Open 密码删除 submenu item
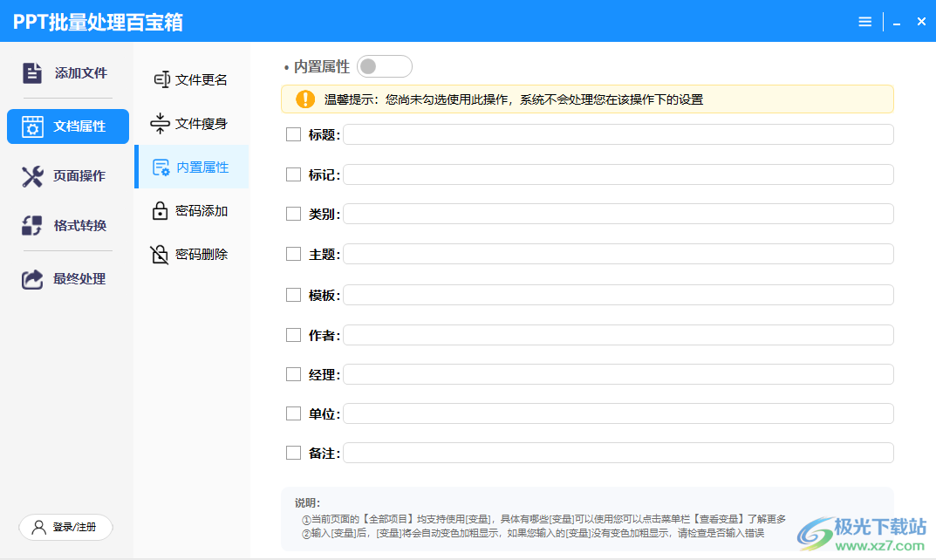Screen dimensions: 936x560 coord(192,255)
